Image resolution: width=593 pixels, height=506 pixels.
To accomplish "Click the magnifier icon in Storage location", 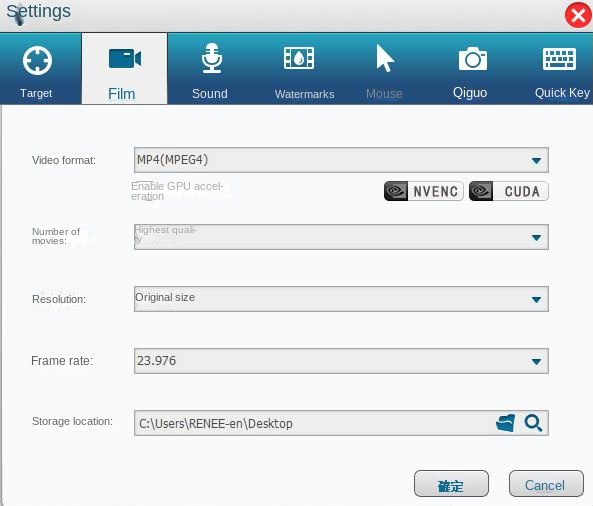I will coord(533,423).
